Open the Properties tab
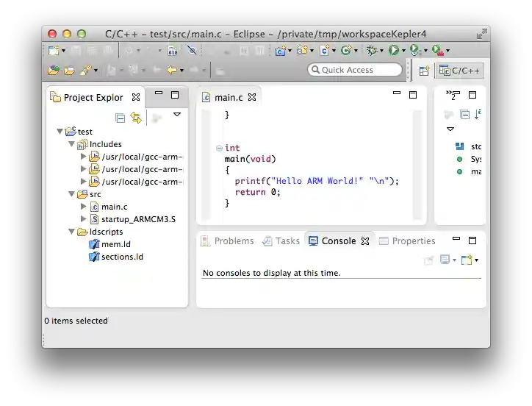532x406 pixels. pos(407,241)
